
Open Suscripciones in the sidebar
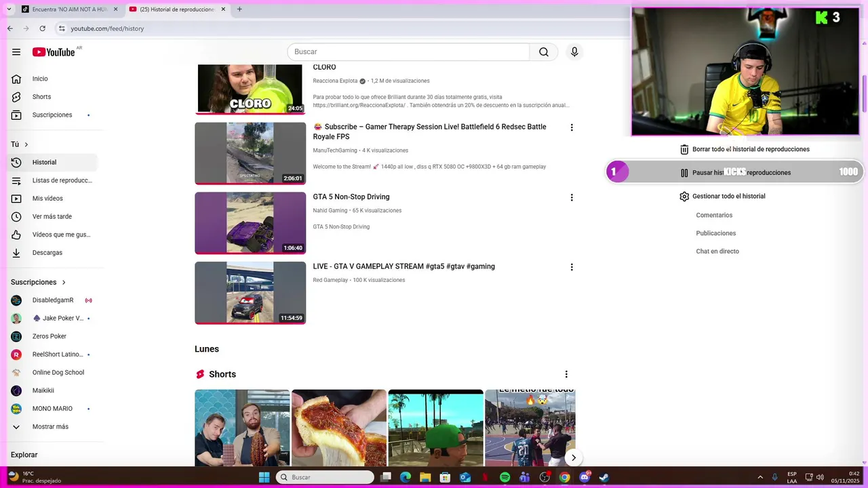click(x=53, y=115)
